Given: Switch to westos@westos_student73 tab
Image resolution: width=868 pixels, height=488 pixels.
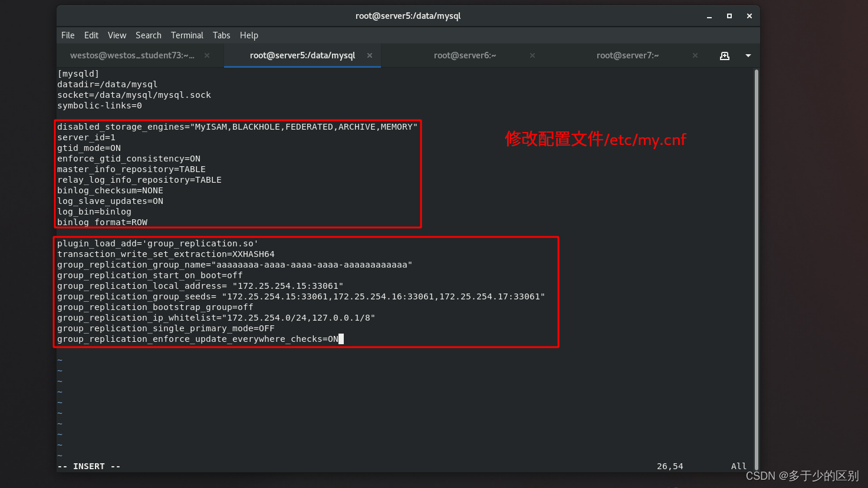Looking at the screenshot, I should 132,55.
